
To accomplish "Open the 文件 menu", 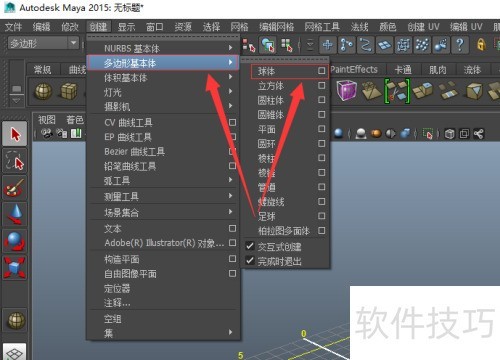I will [13, 27].
